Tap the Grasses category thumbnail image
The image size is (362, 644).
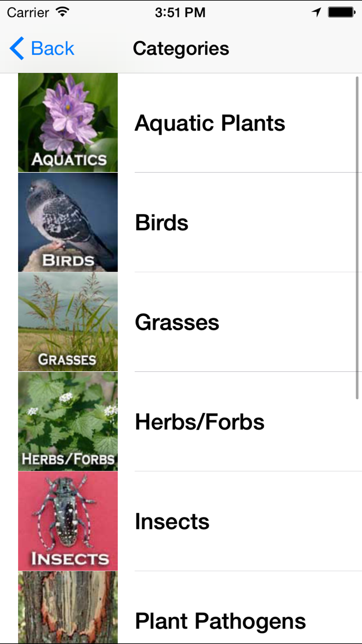click(x=68, y=322)
